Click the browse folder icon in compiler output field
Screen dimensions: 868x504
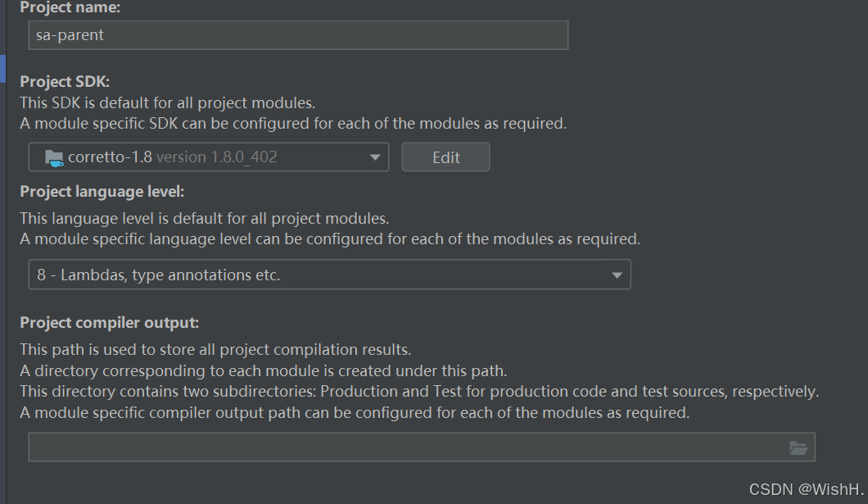(x=798, y=447)
